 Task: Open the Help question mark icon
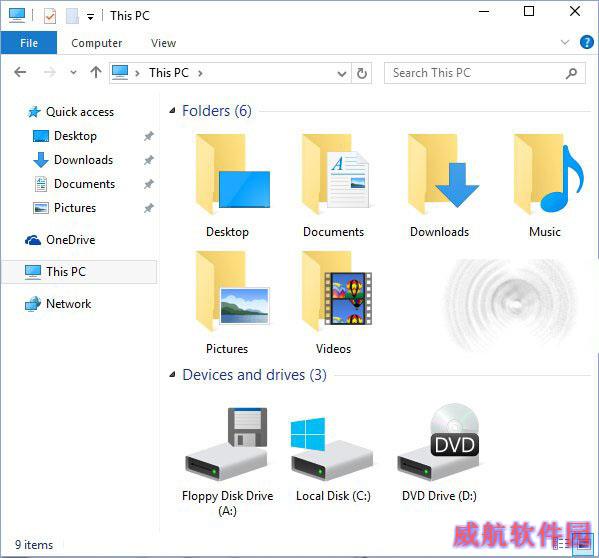(x=586, y=42)
